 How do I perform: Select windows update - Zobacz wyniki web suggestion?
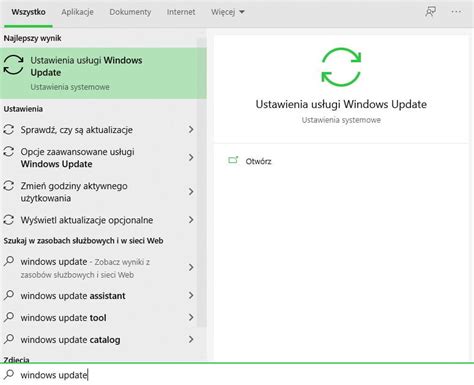click(x=98, y=268)
